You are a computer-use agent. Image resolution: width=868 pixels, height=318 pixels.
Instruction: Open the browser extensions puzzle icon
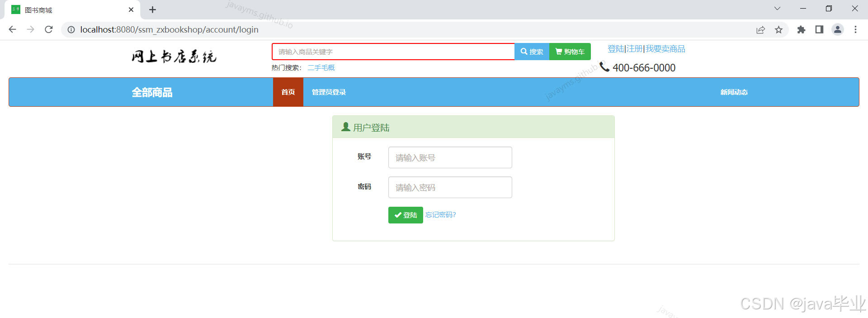(801, 29)
